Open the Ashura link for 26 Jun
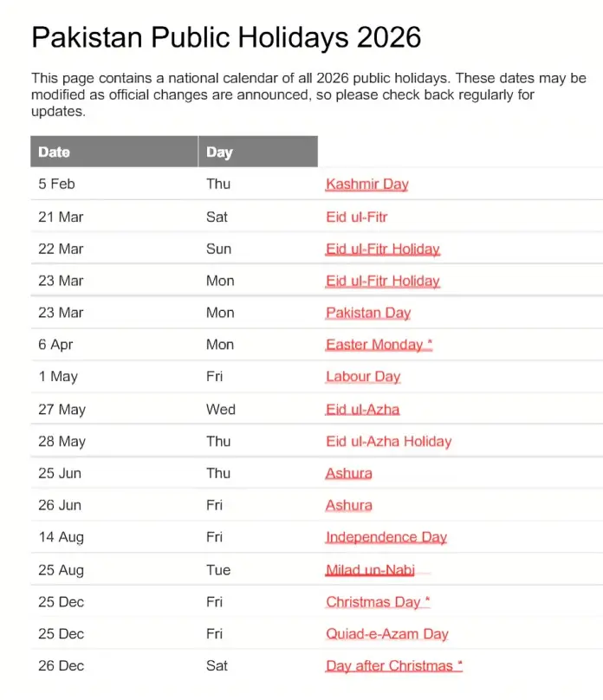 click(348, 505)
